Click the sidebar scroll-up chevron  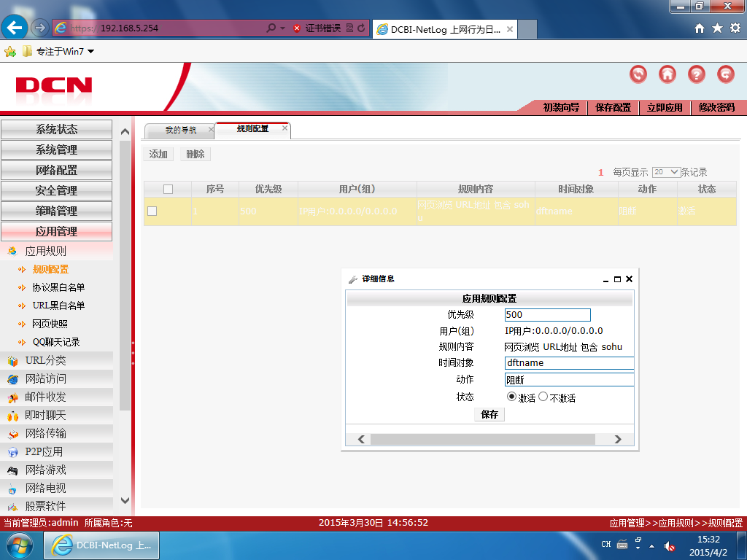click(125, 131)
